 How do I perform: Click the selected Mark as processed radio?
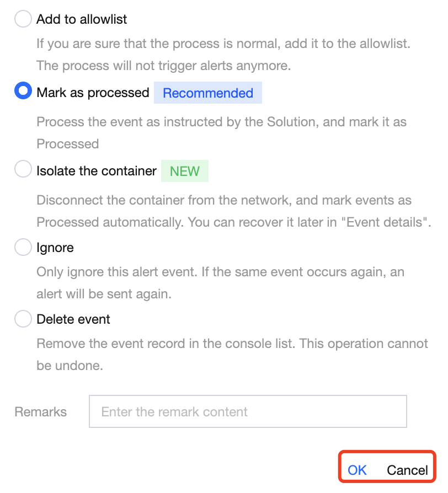coord(23,92)
